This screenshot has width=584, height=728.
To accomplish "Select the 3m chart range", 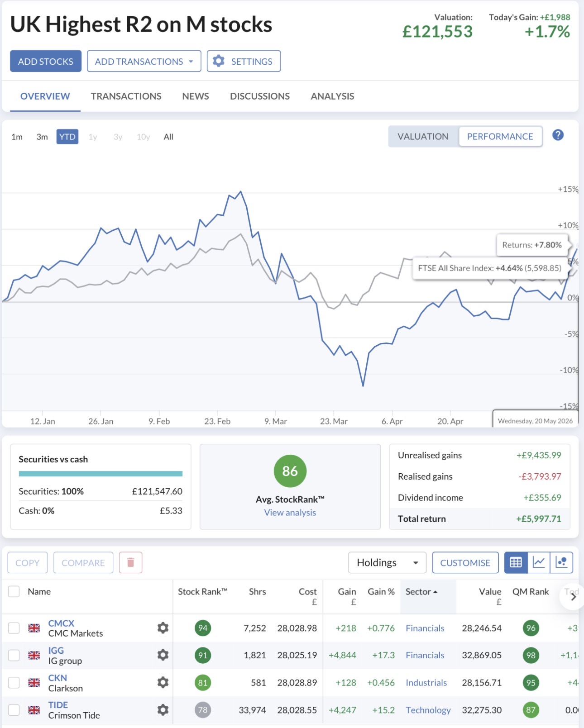I will [x=42, y=137].
